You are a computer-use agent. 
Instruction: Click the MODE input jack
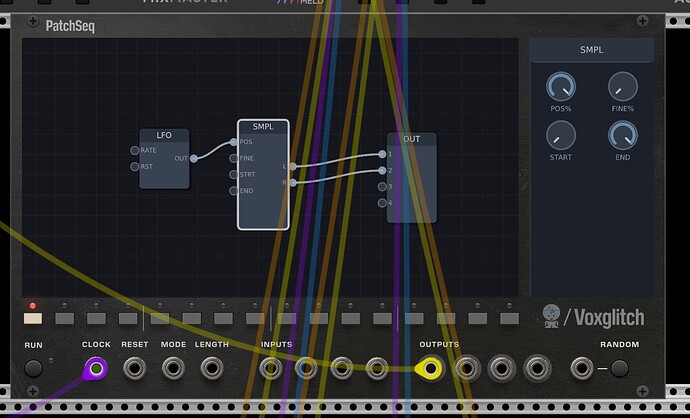(173, 369)
